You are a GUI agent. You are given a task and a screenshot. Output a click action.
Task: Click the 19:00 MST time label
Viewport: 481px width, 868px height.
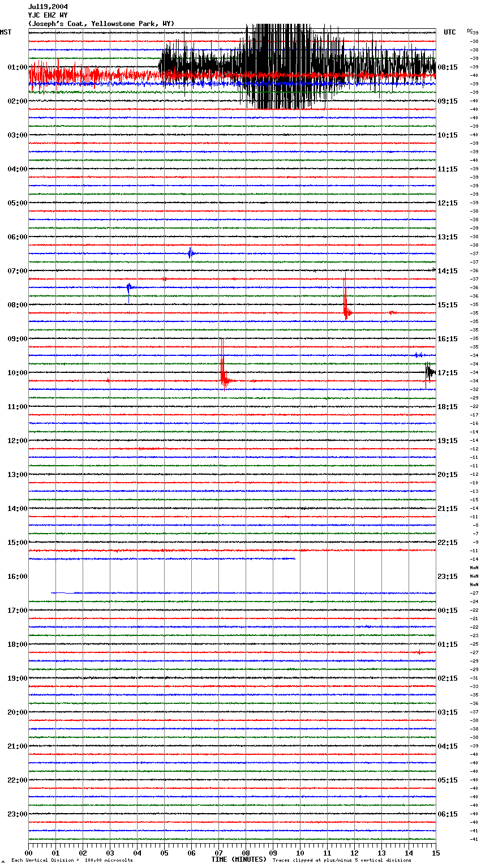click(18, 678)
